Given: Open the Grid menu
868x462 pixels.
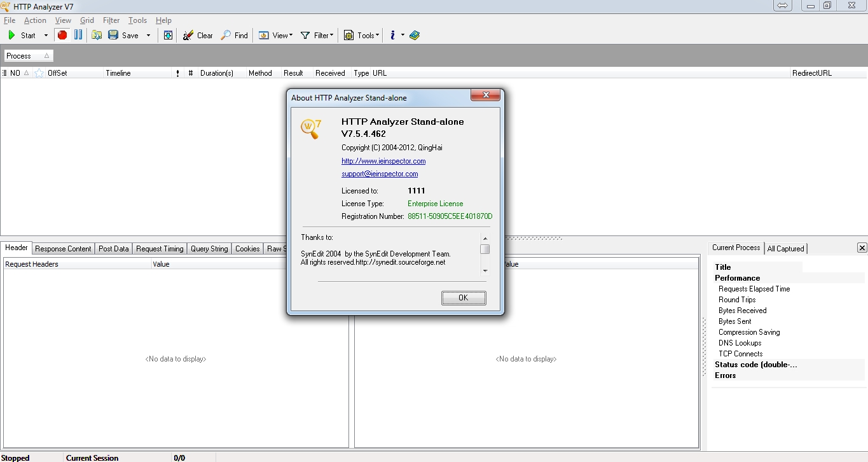Looking at the screenshot, I should (87, 20).
